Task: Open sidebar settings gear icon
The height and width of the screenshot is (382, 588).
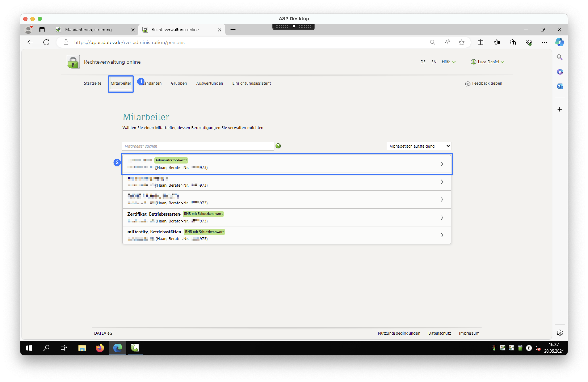Action: pos(560,333)
